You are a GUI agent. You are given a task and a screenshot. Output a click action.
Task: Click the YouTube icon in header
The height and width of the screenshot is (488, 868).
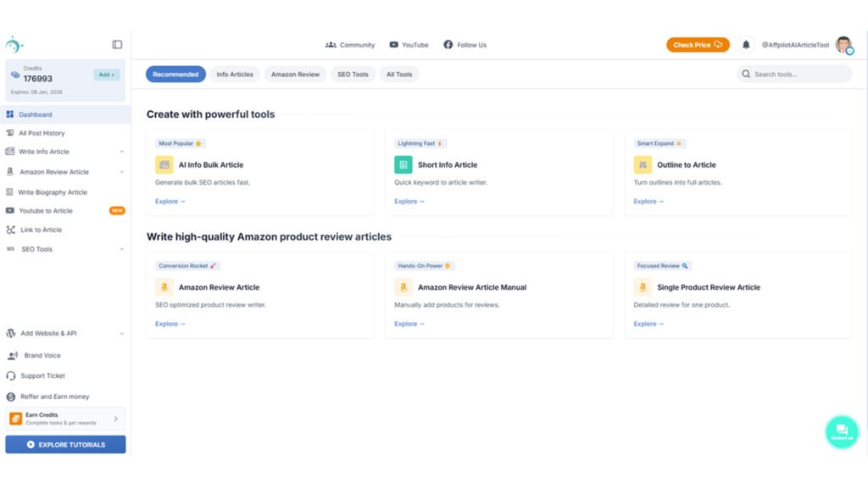click(x=394, y=45)
